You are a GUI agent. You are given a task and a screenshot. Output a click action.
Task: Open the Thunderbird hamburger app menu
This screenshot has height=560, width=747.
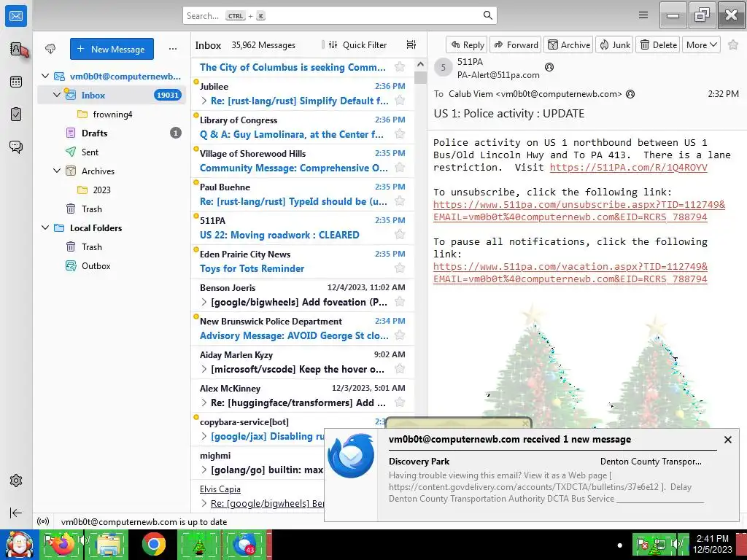click(x=643, y=15)
